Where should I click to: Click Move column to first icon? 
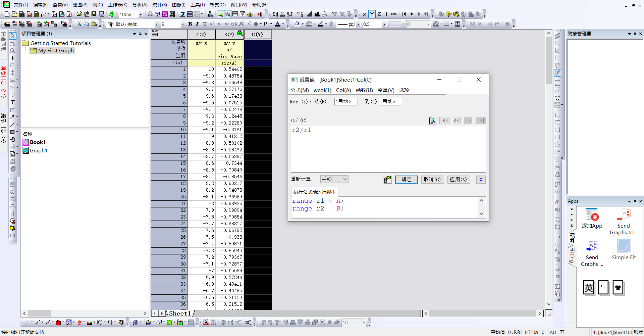click(x=404, y=14)
